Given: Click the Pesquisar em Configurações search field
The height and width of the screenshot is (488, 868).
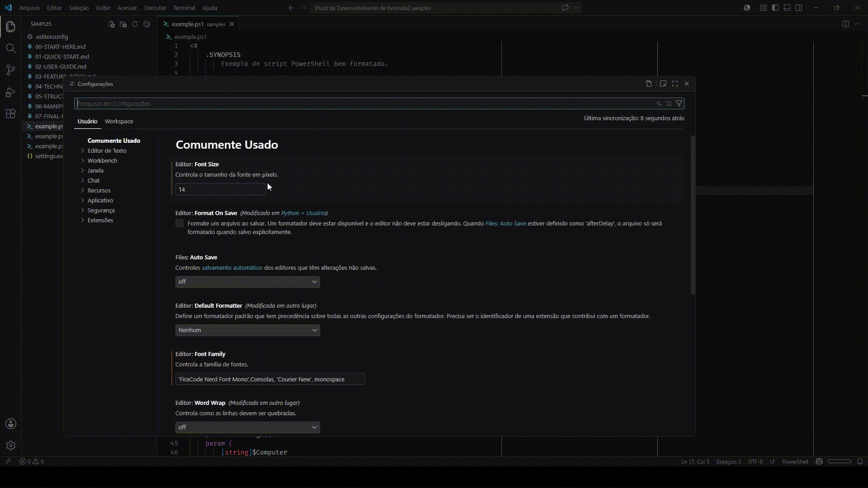Looking at the screenshot, I should pyautogui.click(x=379, y=103).
